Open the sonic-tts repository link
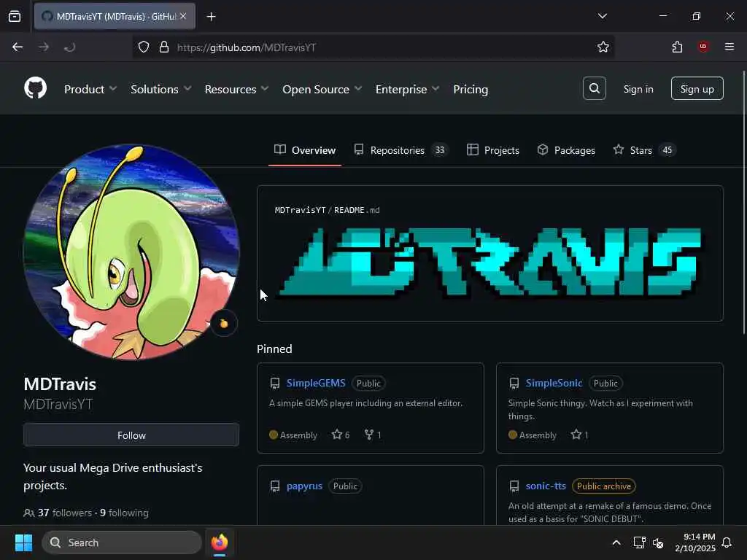 click(x=546, y=486)
